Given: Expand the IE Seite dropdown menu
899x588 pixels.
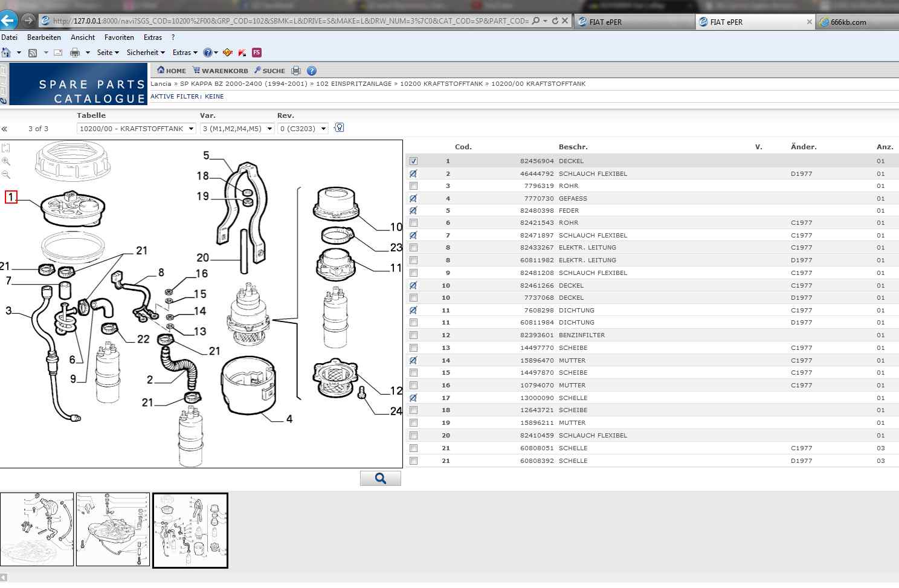Looking at the screenshot, I should point(108,53).
